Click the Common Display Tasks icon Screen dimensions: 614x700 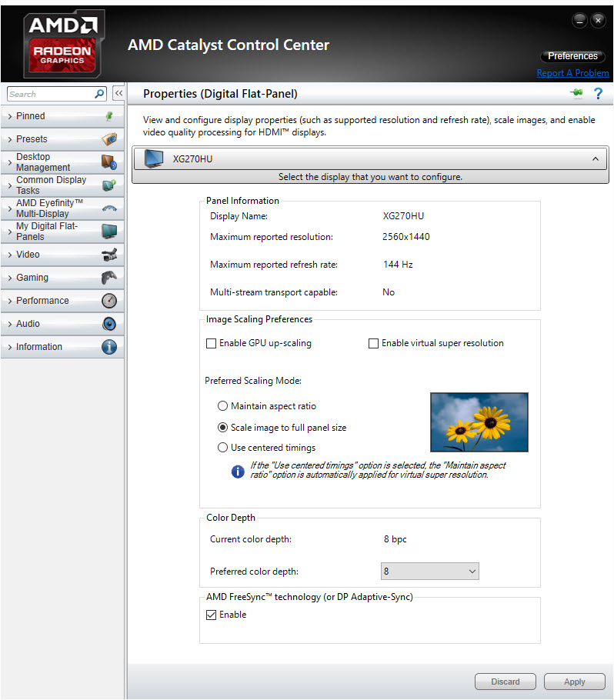coord(109,185)
